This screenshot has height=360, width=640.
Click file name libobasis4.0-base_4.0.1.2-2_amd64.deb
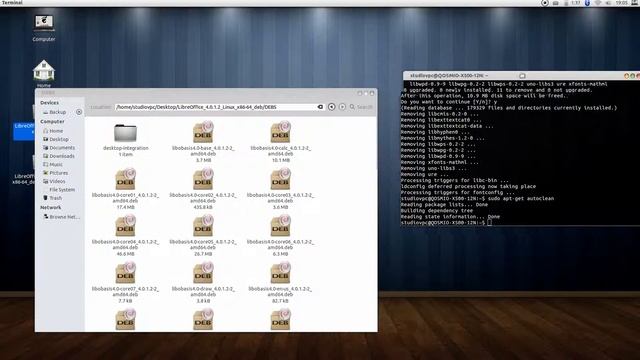[x=203, y=151]
